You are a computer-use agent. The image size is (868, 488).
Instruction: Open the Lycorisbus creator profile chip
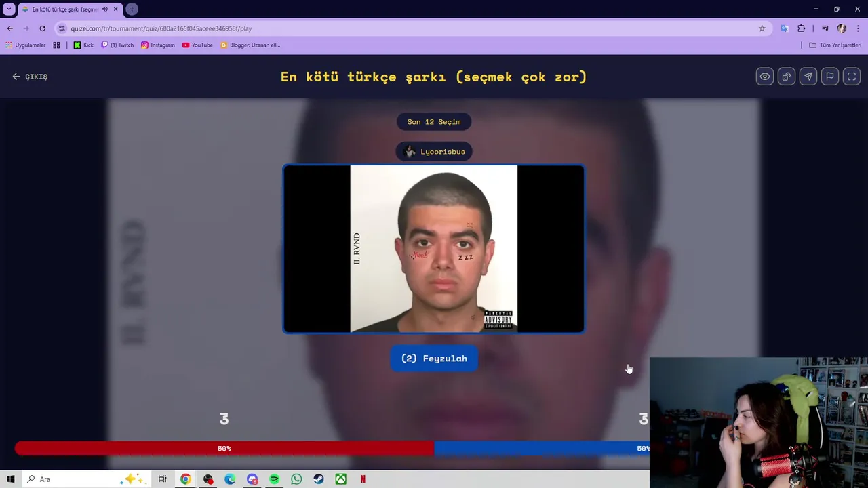point(434,152)
